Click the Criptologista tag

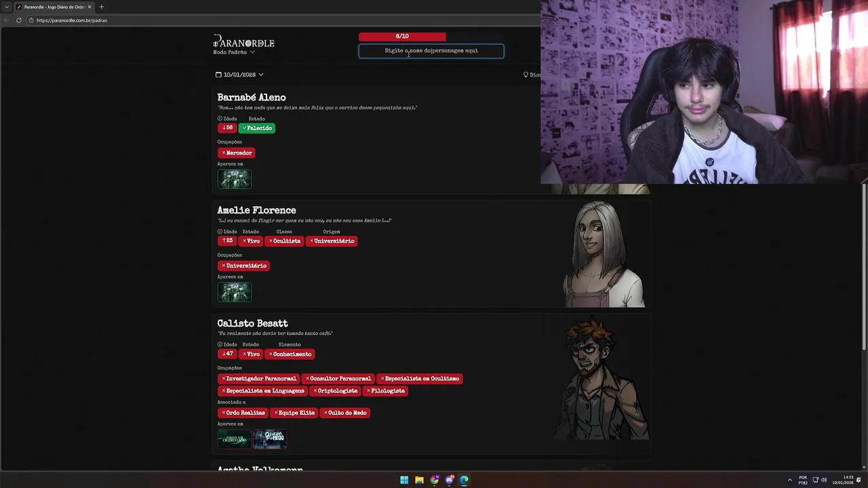(x=335, y=391)
